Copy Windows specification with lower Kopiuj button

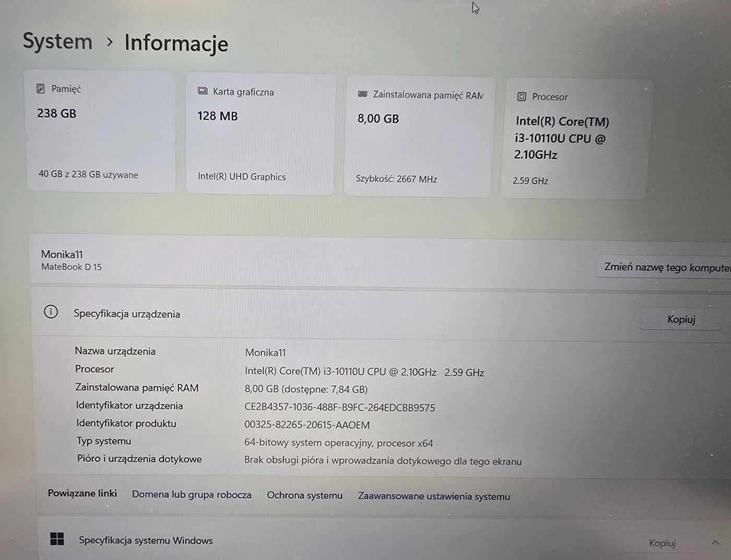coord(662,543)
